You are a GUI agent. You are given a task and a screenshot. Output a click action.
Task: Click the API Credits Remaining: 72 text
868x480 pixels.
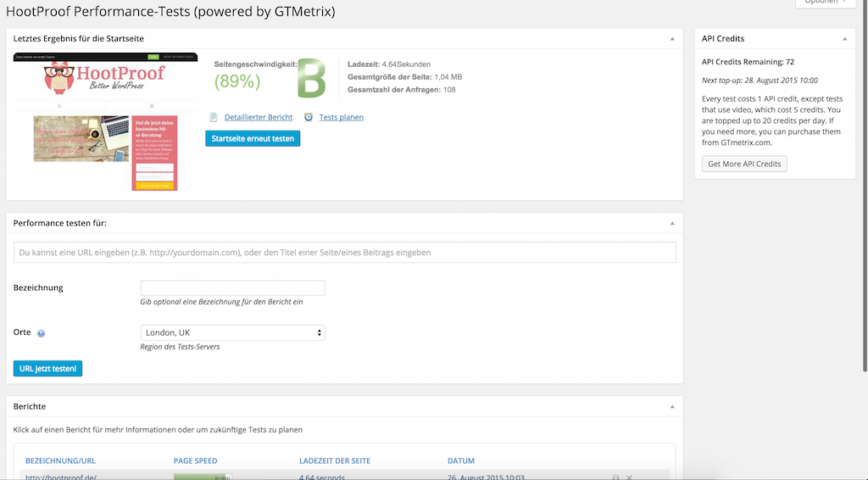pyautogui.click(x=748, y=62)
